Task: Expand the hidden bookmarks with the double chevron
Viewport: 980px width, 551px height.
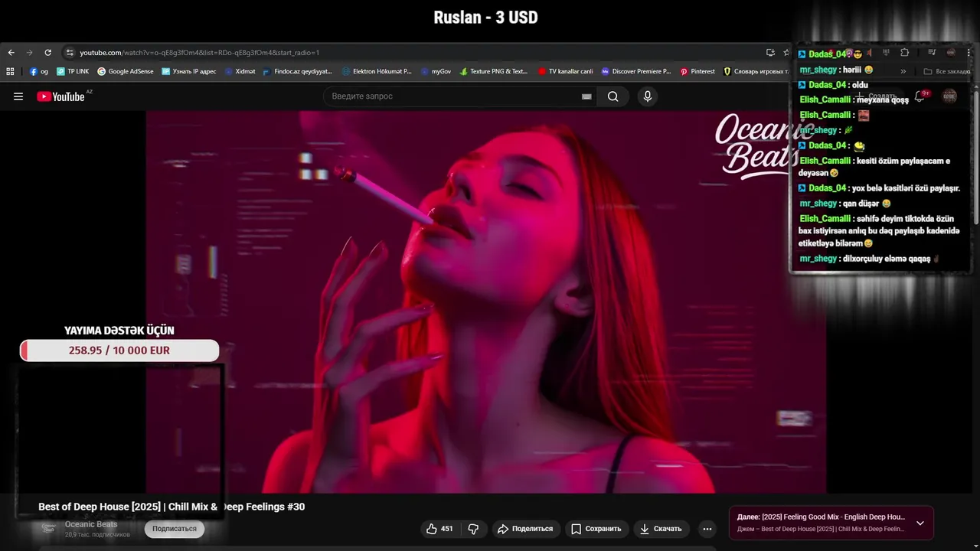Action: click(903, 71)
